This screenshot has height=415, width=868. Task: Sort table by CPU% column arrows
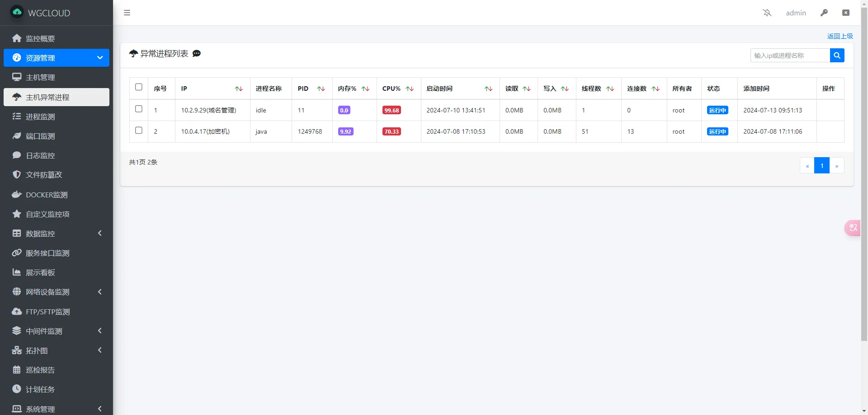click(x=410, y=89)
